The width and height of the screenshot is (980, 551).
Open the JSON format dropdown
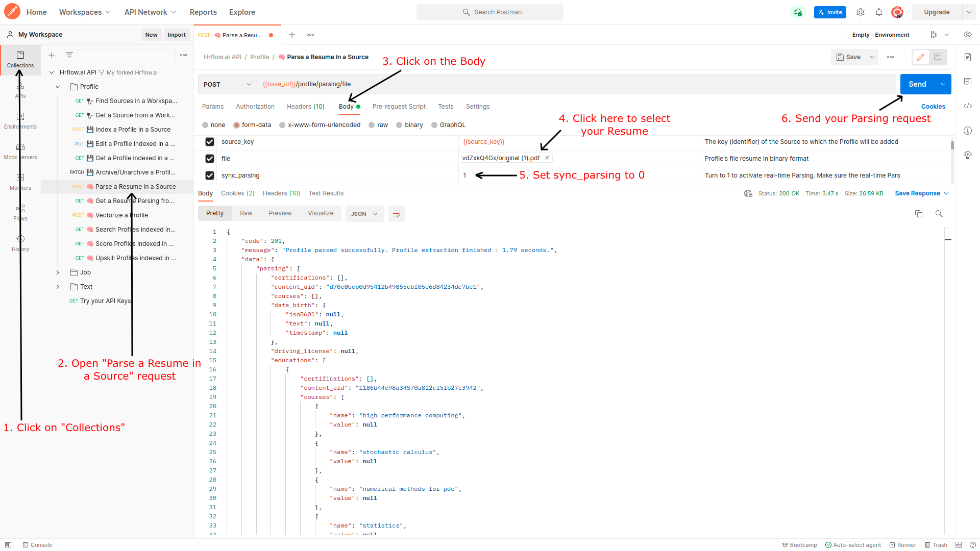click(364, 214)
